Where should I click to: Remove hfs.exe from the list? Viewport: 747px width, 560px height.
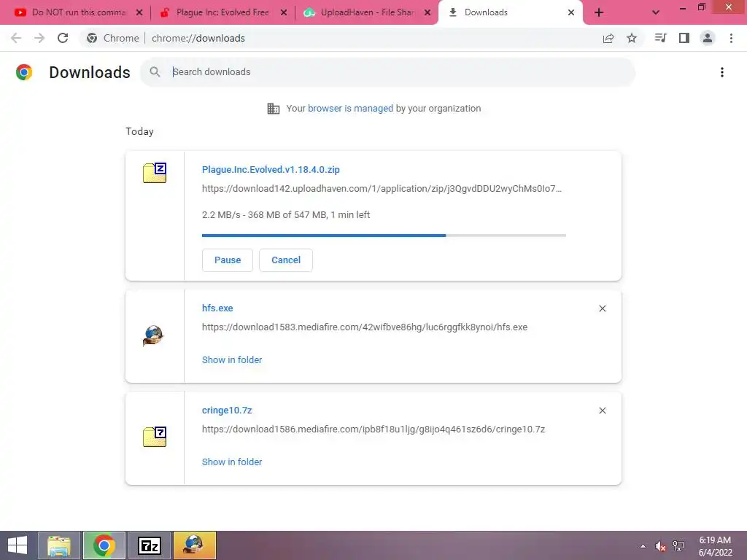[x=602, y=308]
